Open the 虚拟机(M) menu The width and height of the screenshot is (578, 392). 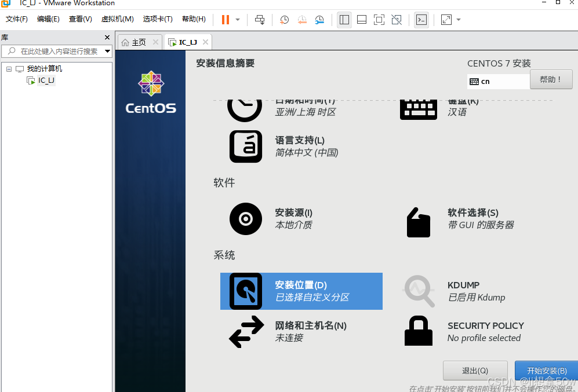117,19
